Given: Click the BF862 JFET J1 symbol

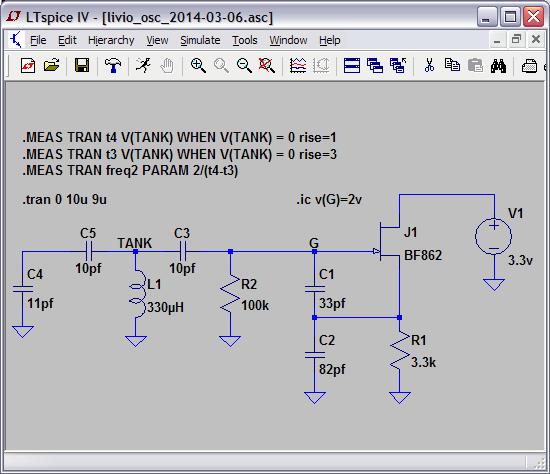Looking at the screenshot, I should pyautogui.click(x=389, y=241).
